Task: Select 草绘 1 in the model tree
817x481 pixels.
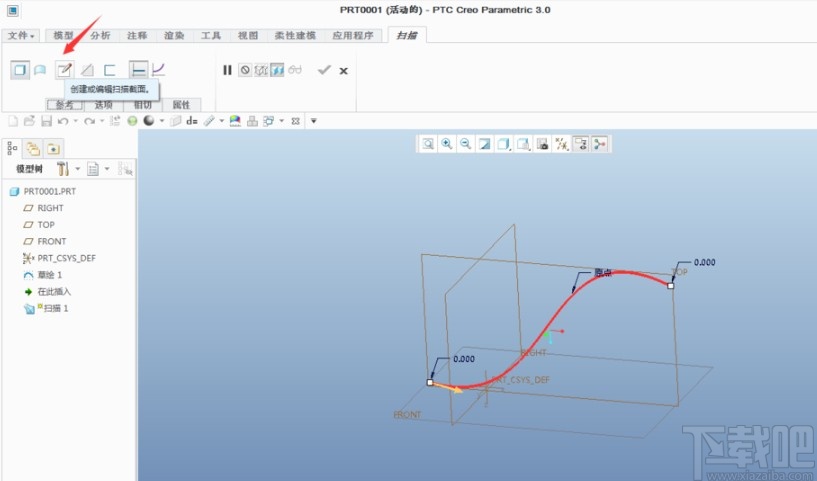Action: 50,274
